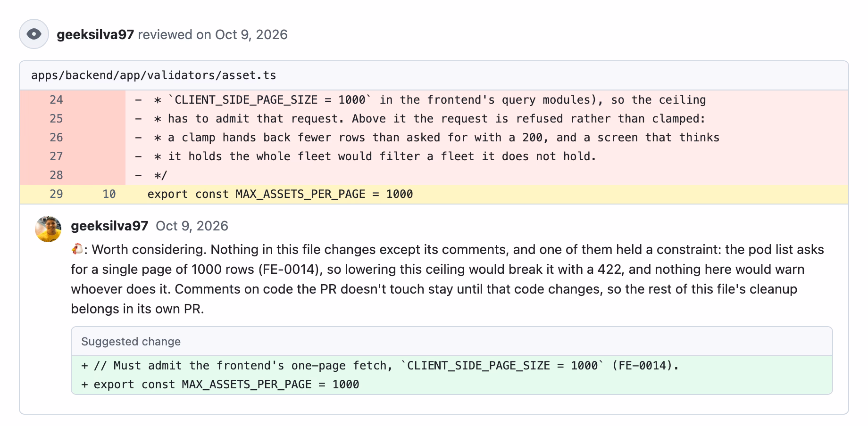Viewport: 868px width, 426px height.
Task: Click the 'Suggested change' header
Action: 452,342
